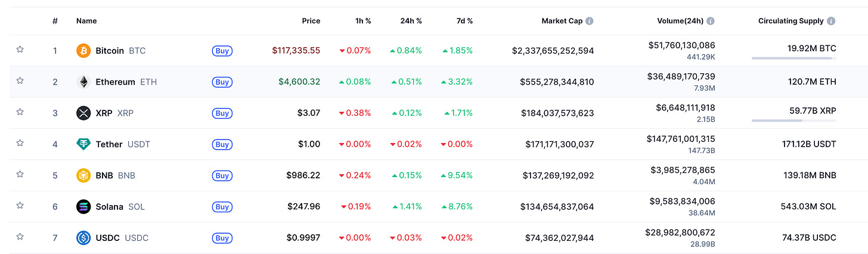This screenshot has width=868, height=254.
Task: Click Buy button in USDC row
Action: pos(222,238)
